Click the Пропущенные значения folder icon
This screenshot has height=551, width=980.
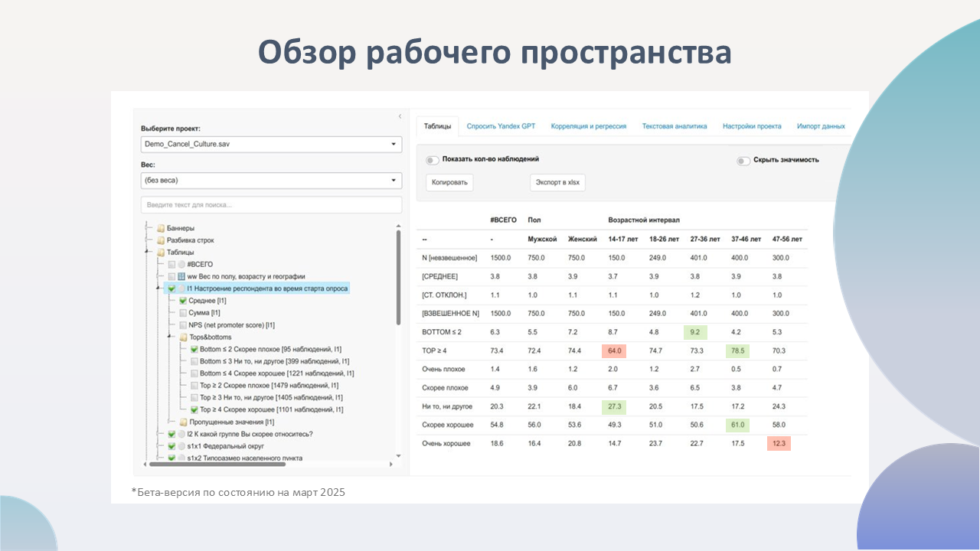tap(183, 422)
